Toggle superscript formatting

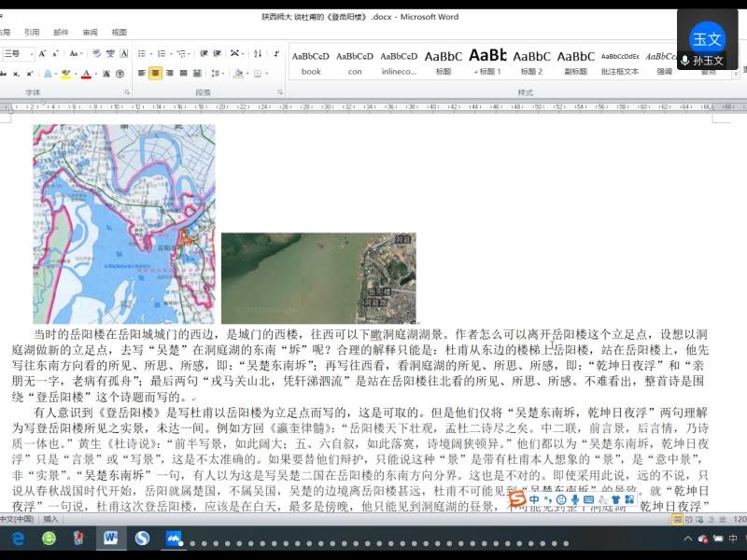29,73
